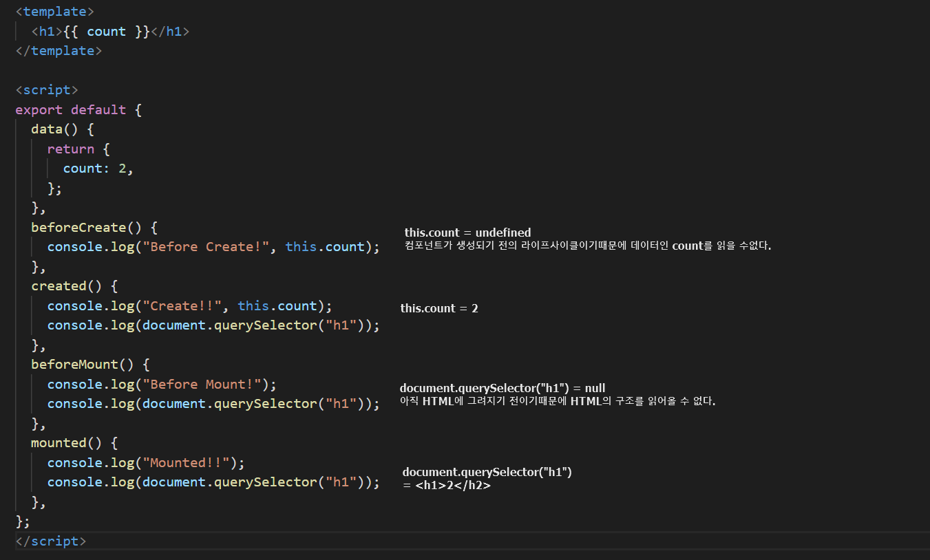This screenshot has width=930, height=560.
Task: Click the closing </template> tag
Action: 59,51
